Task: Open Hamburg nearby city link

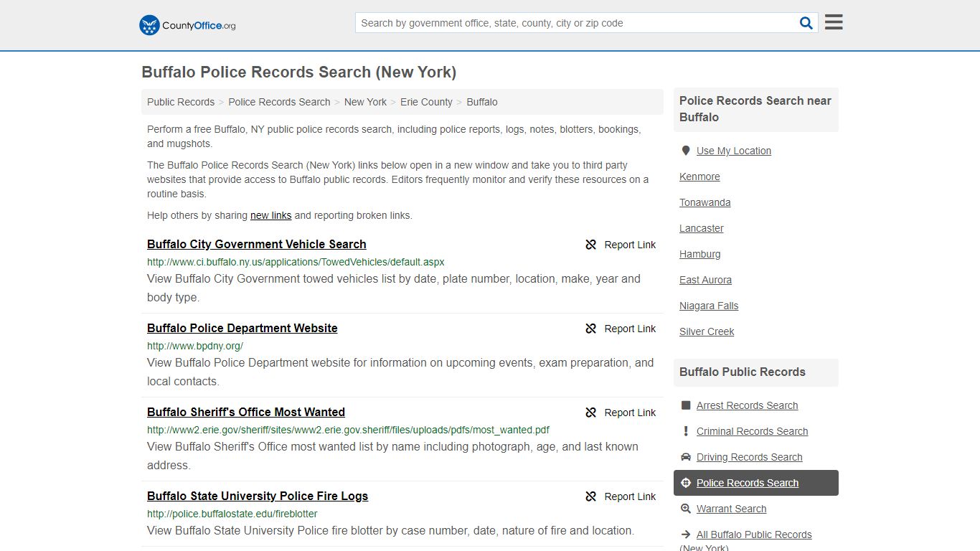Action: tap(700, 254)
